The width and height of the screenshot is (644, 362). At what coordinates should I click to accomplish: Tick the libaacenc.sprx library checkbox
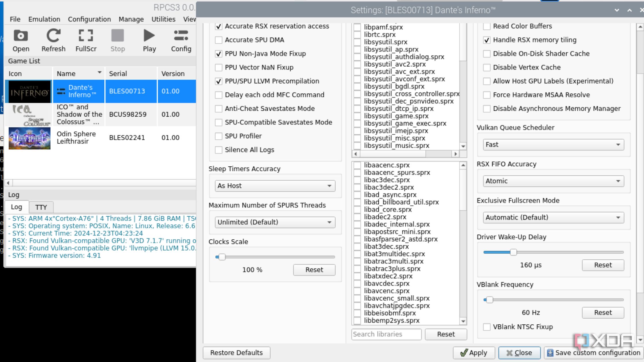click(x=357, y=165)
